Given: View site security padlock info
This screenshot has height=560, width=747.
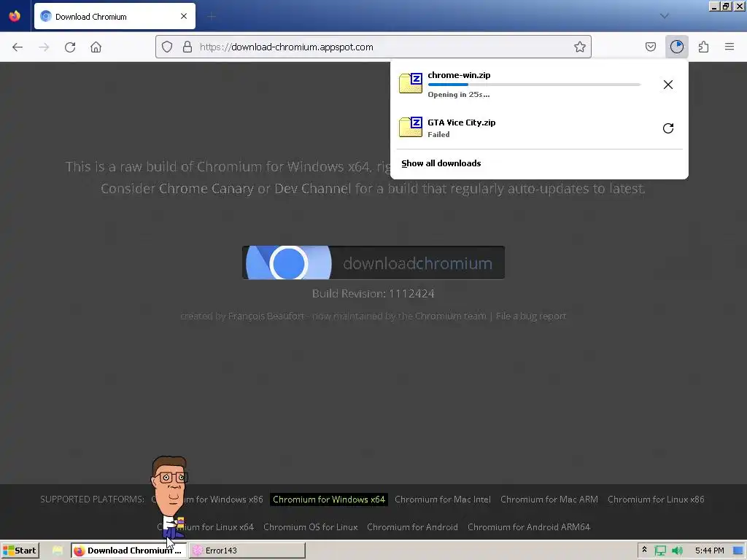Looking at the screenshot, I should (x=187, y=47).
